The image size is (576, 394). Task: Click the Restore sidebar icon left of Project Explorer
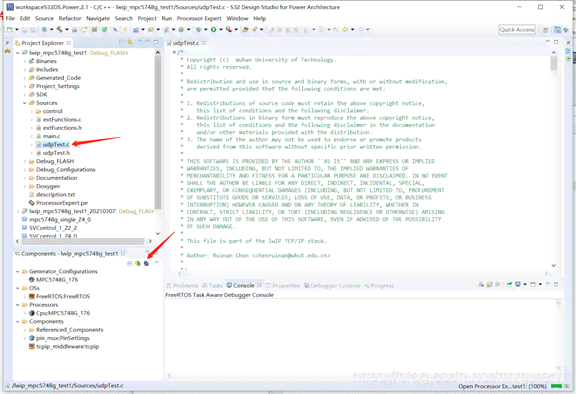point(7,43)
